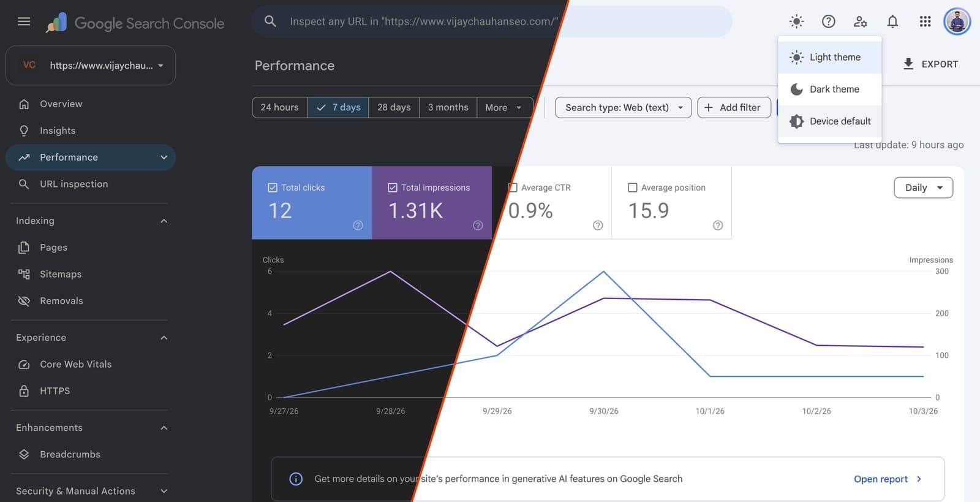Image resolution: width=980 pixels, height=502 pixels.
Task: Uncheck the Total impressions checkbox
Action: pos(393,188)
